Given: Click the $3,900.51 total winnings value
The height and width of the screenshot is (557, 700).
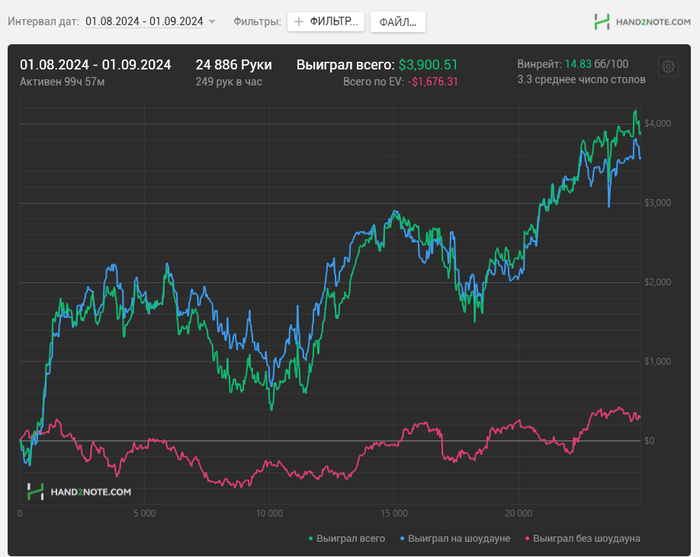Looking at the screenshot, I should [x=428, y=65].
